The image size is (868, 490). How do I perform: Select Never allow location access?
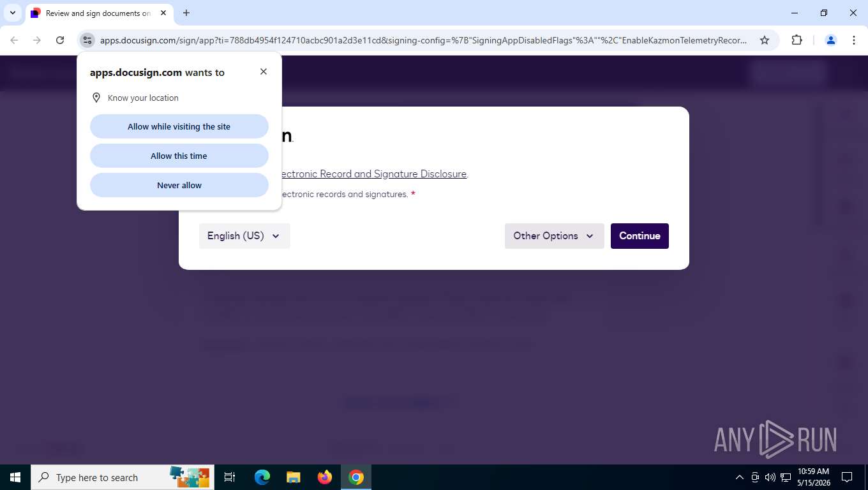179,185
